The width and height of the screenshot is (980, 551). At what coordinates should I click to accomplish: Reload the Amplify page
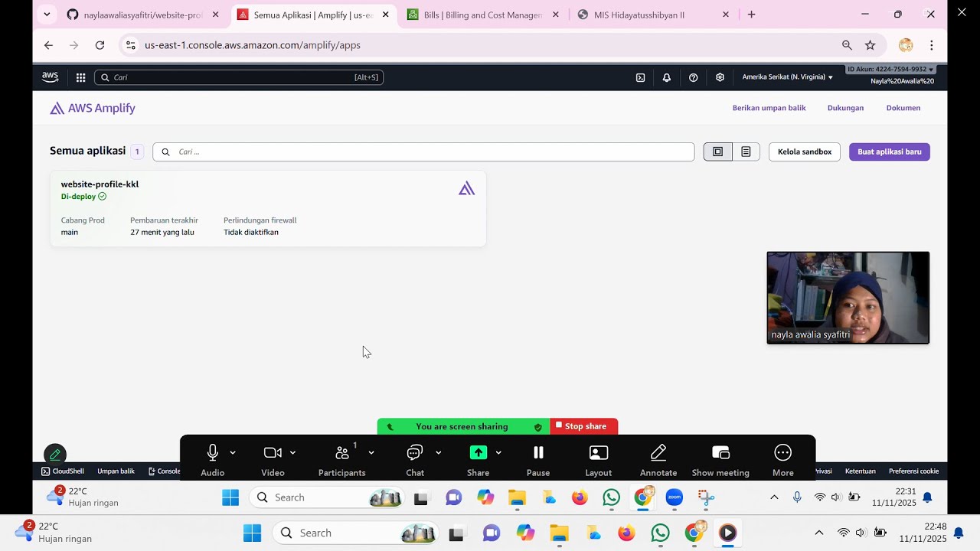pos(100,45)
